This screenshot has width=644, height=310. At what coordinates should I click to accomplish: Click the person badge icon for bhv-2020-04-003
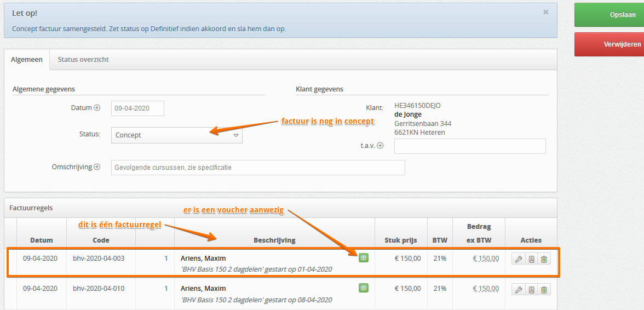[x=531, y=259]
